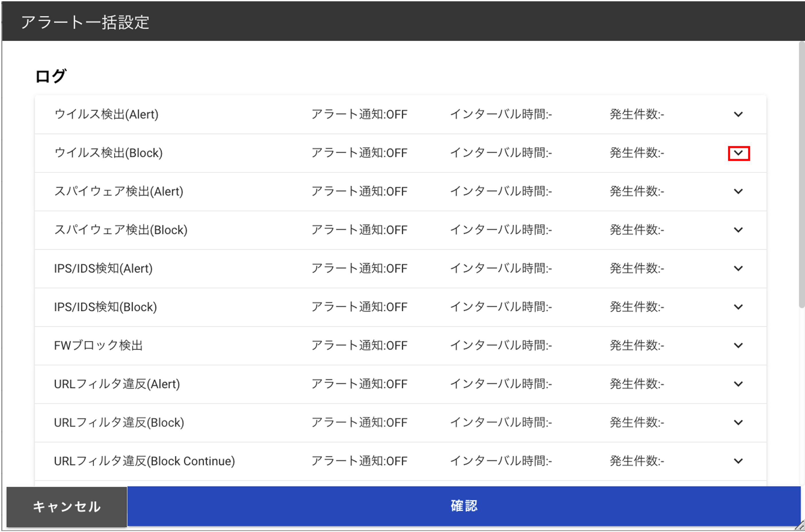Click the 確認 button
This screenshot has height=532, width=805.
[464, 506]
